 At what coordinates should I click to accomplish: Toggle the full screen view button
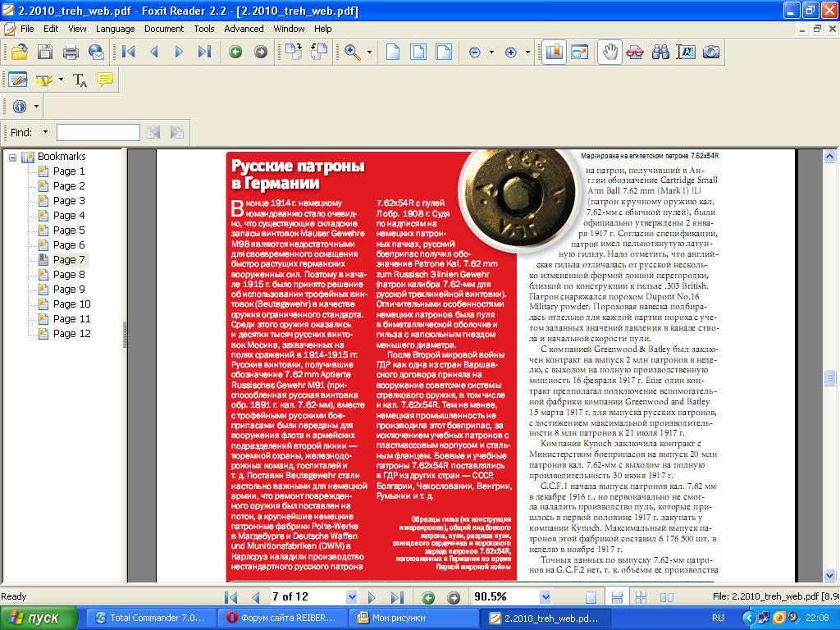pyautogui.click(x=580, y=52)
